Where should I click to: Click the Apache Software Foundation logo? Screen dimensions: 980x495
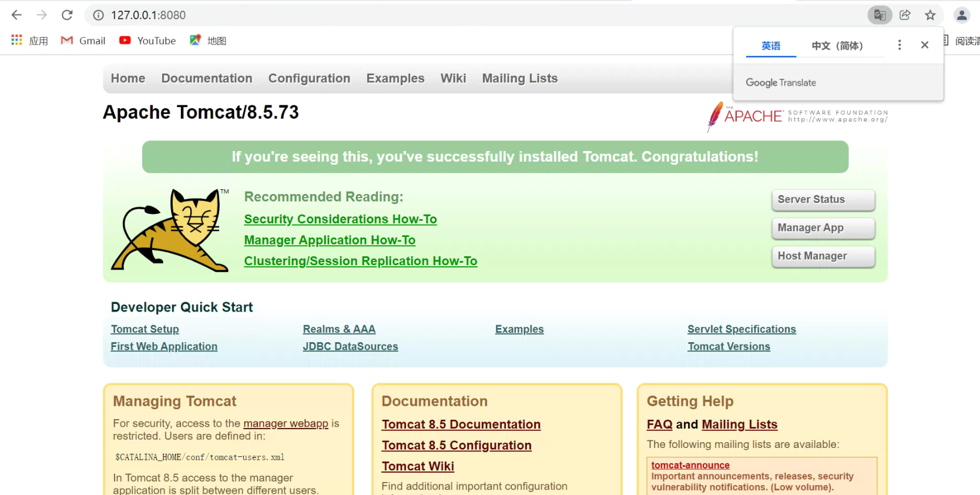click(x=797, y=116)
